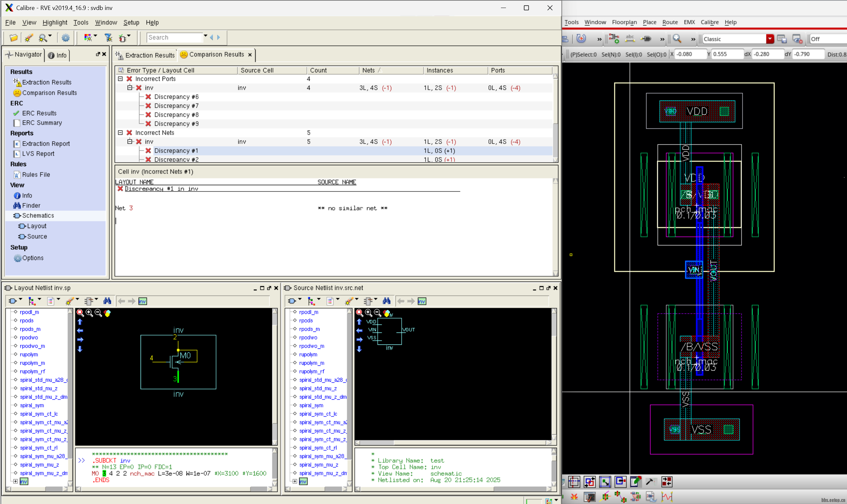This screenshot has width=847, height=504.
Task: Open Options under Setup section
Action: pyautogui.click(x=33, y=258)
